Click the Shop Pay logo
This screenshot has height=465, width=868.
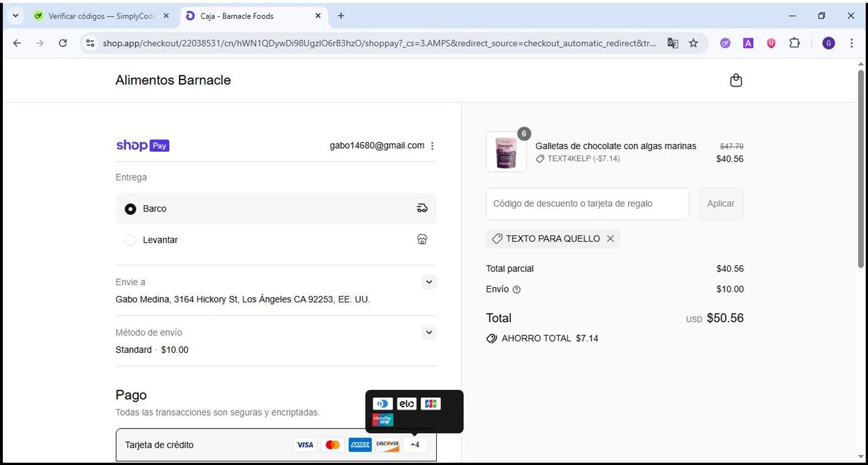(143, 146)
